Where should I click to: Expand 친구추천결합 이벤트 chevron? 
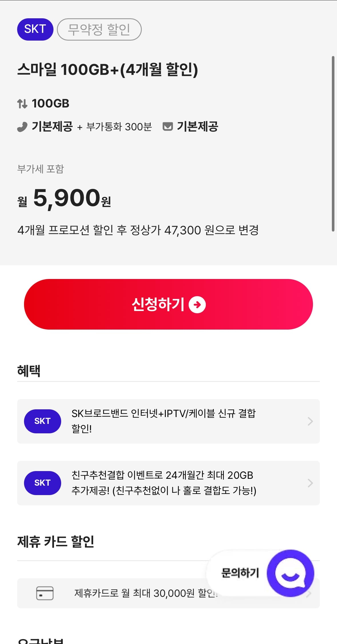[x=310, y=483]
